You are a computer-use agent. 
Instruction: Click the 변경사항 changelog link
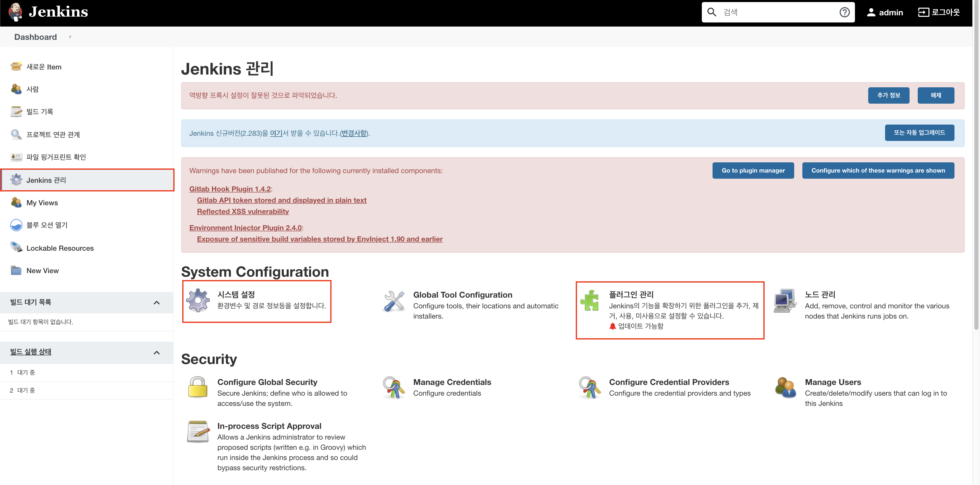coord(354,133)
